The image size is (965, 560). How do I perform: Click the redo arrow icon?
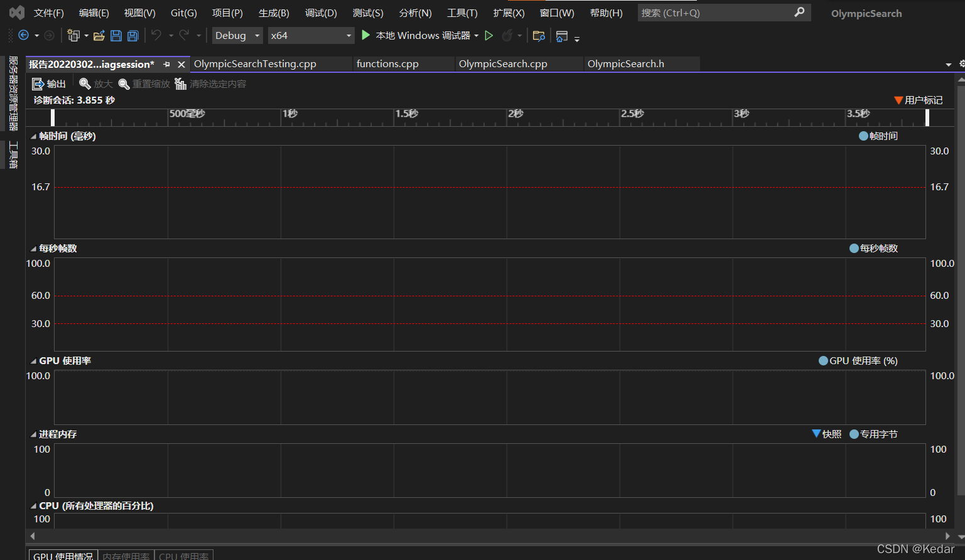click(184, 36)
